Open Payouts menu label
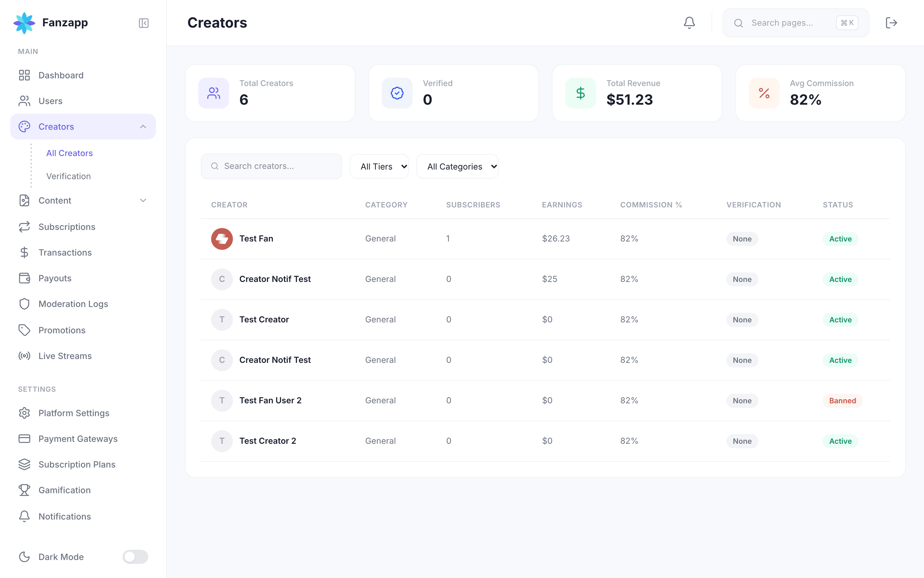The height and width of the screenshot is (578, 924). [55, 278]
